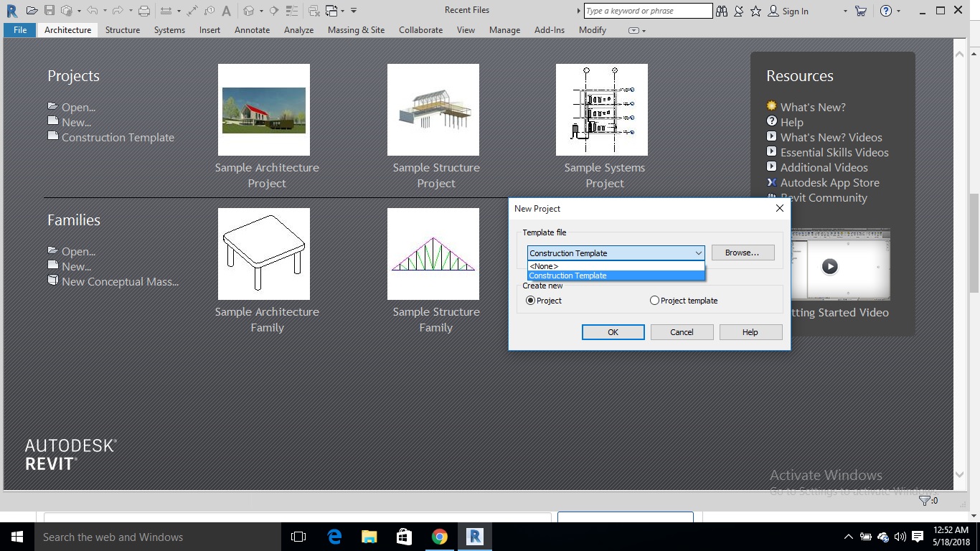Switch to the Structure ribbon tab

123,30
